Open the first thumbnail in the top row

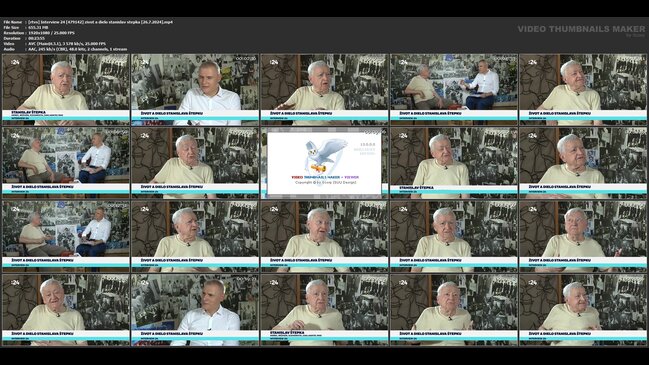[x=66, y=89]
